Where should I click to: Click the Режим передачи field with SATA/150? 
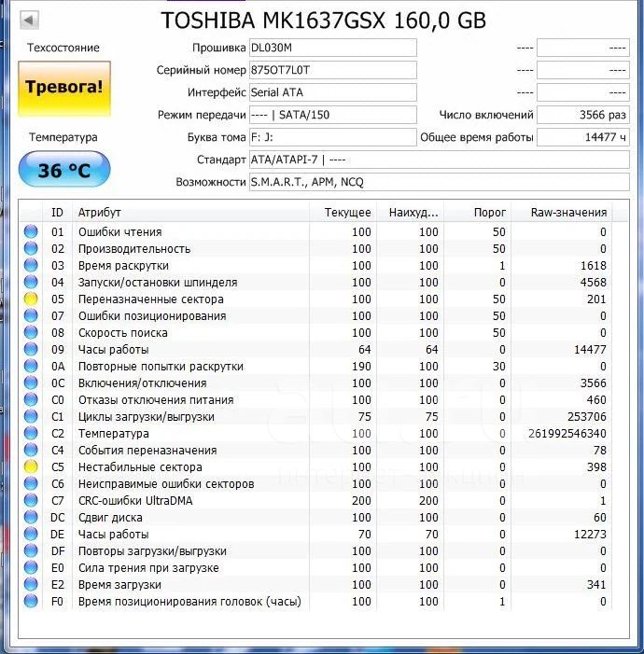[333, 115]
